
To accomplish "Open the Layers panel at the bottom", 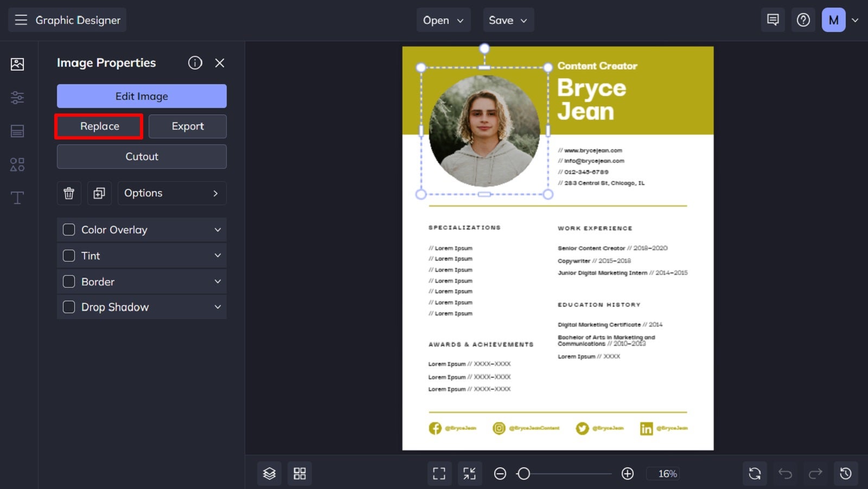I will [269, 473].
